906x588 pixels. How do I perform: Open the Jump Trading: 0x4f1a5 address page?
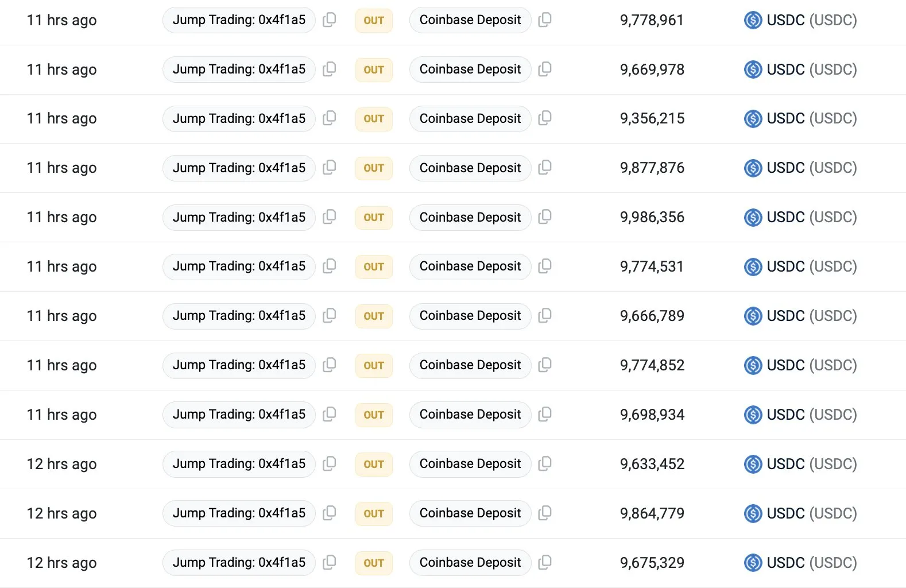[239, 20]
